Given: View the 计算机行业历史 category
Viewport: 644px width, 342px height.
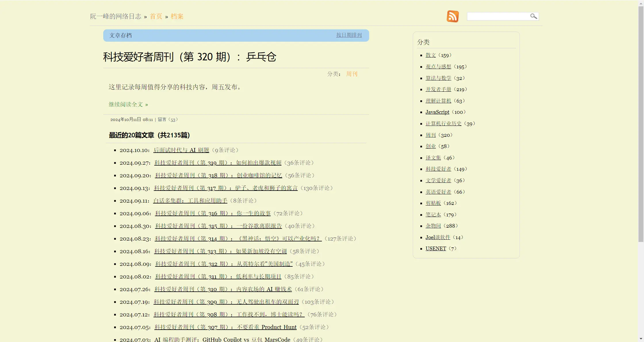Looking at the screenshot, I should click(443, 124).
